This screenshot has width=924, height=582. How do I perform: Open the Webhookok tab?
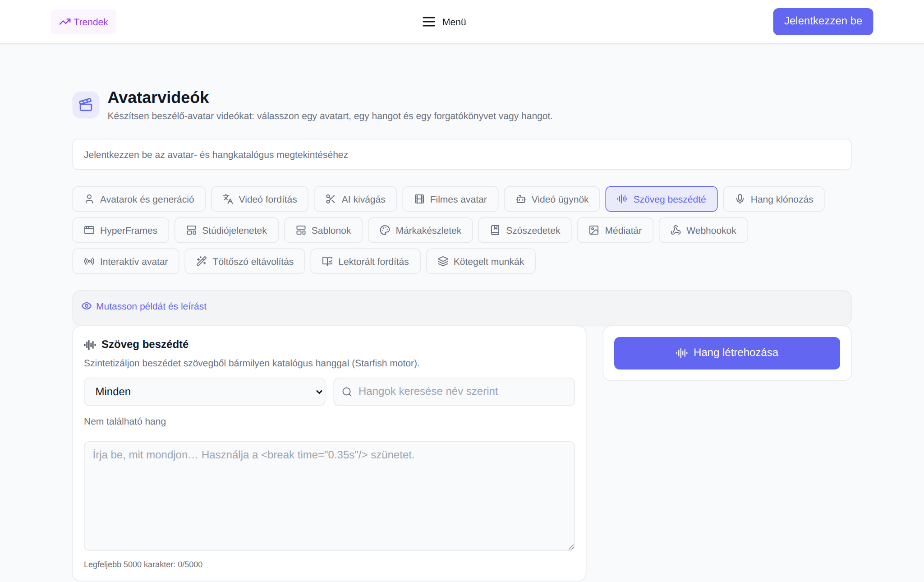pyautogui.click(x=703, y=230)
